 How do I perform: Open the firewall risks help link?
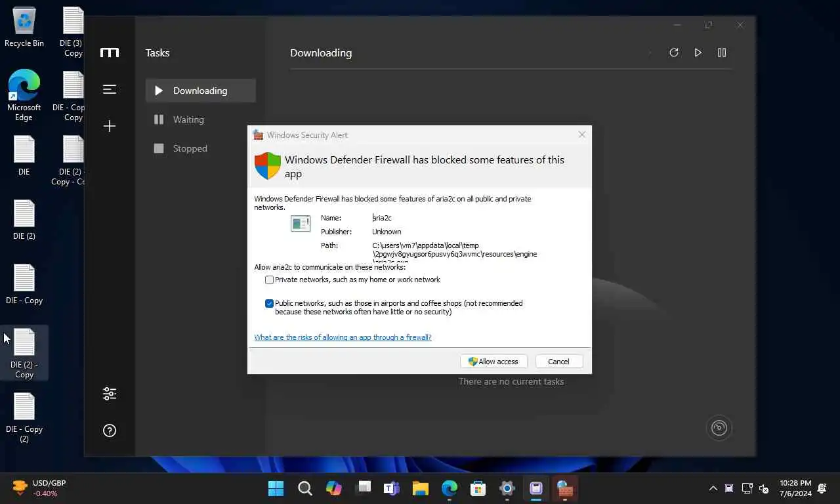coord(343,337)
